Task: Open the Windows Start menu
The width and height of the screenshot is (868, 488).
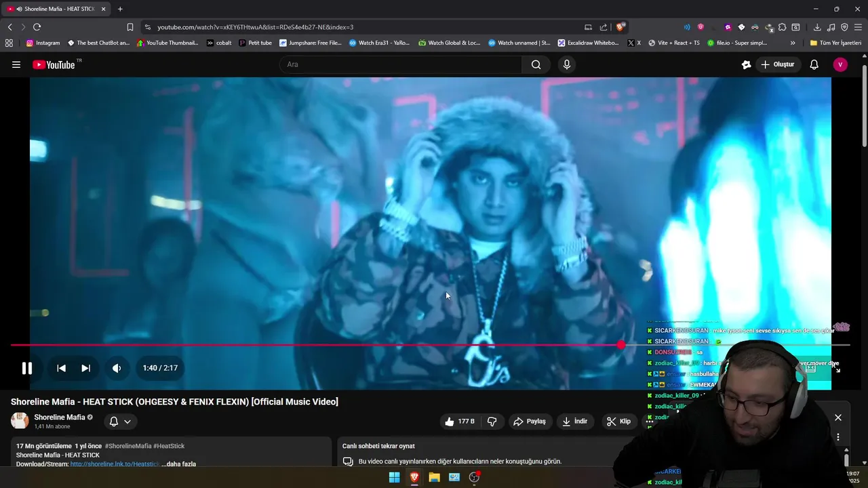Action: pos(394,477)
